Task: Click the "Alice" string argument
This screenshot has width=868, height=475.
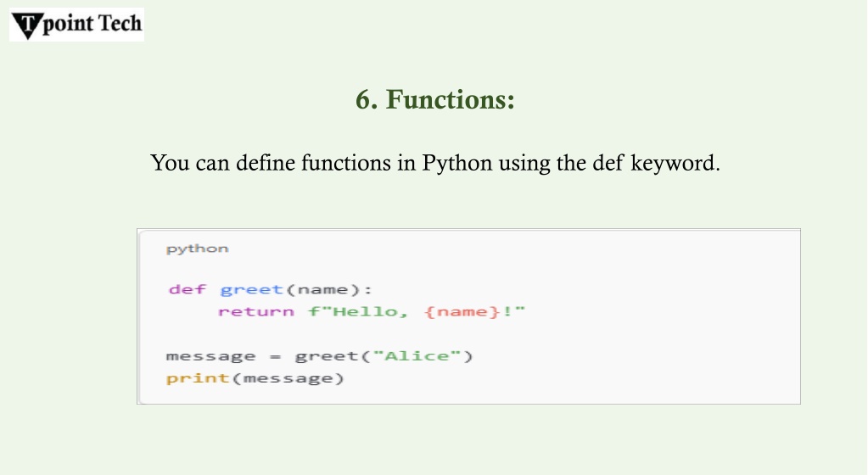Action: point(417,355)
